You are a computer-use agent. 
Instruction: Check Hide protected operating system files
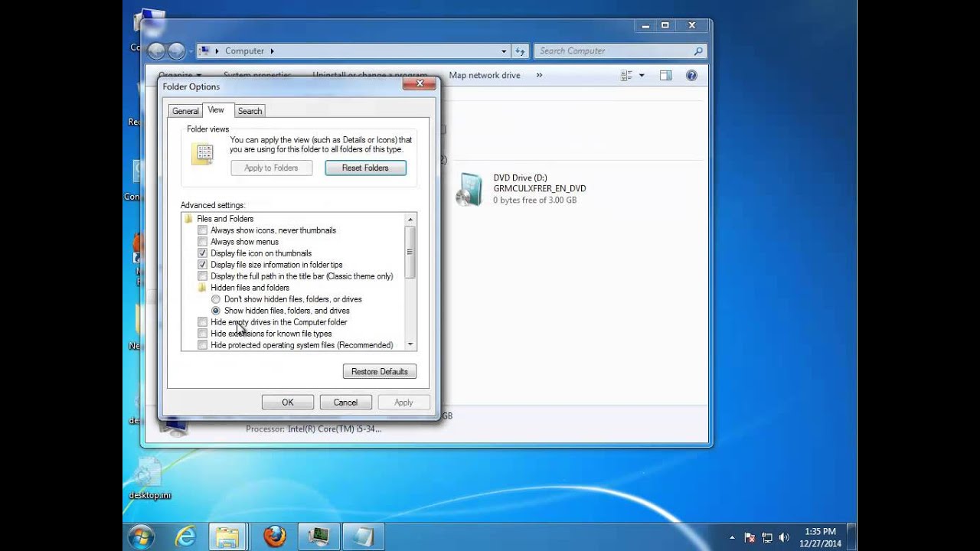[203, 345]
